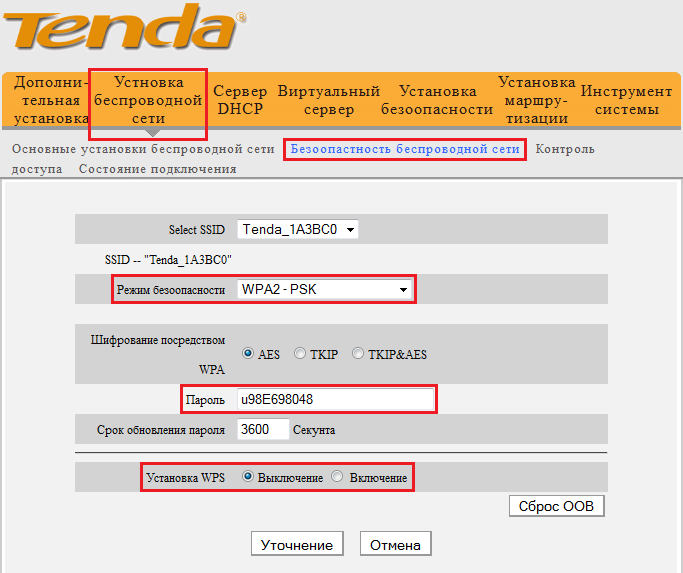Open the Контроль доступа submenu link
This screenshot has height=573, width=683.
565,149
